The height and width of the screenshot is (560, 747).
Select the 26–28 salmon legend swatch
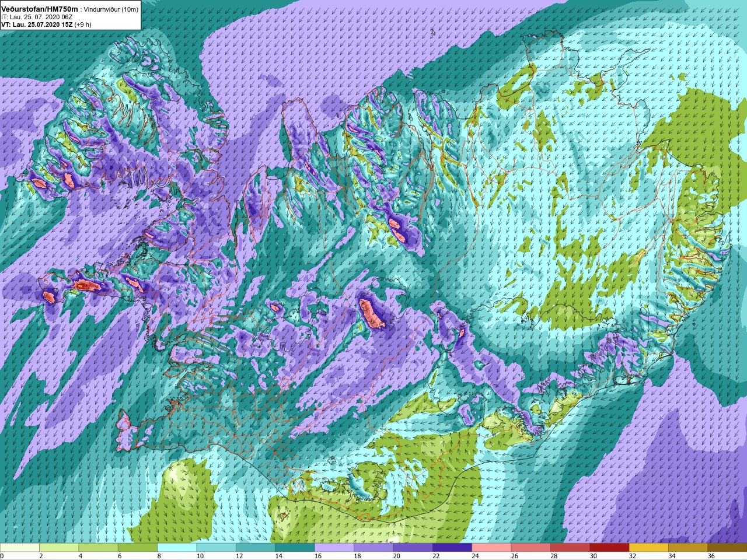click(x=530, y=548)
